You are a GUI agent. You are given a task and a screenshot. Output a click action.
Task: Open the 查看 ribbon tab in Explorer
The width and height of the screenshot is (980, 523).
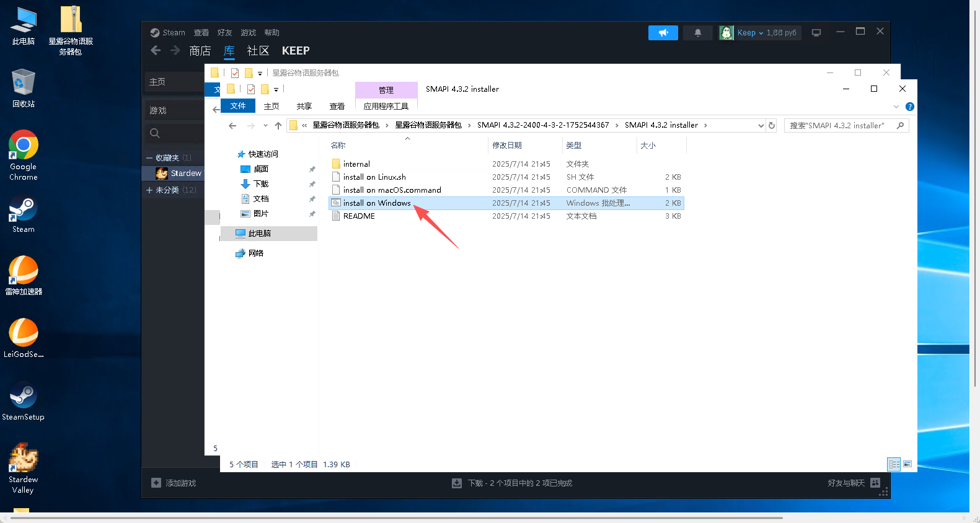(x=337, y=107)
